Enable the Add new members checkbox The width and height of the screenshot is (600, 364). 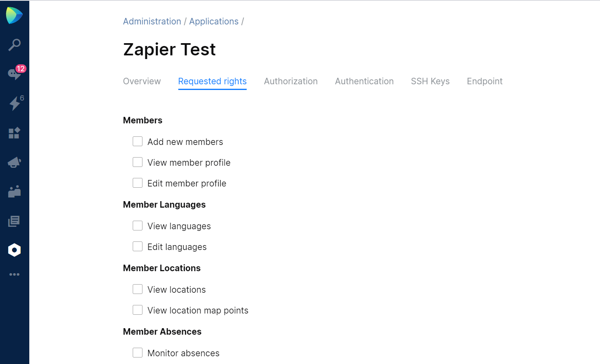[138, 142]
